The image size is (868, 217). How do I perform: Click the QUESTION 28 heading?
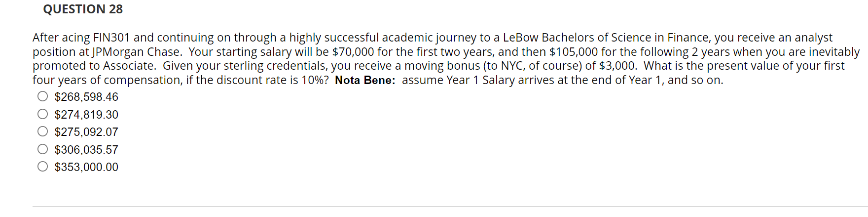tap(83, 9)
